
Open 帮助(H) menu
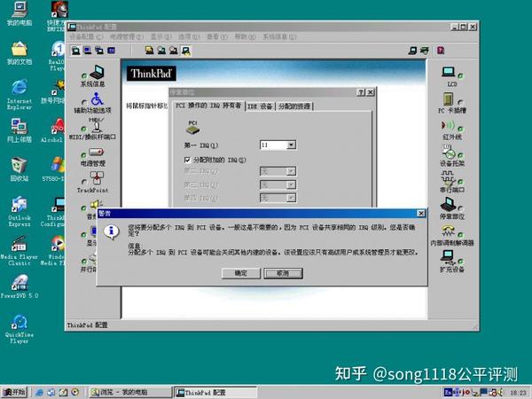(x=245, y=36)
